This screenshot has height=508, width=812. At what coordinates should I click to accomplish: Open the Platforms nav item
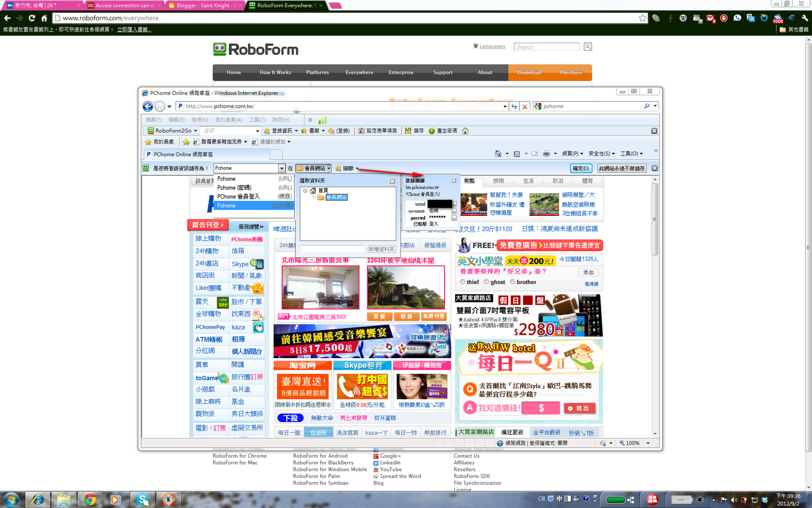pos(317,73)
